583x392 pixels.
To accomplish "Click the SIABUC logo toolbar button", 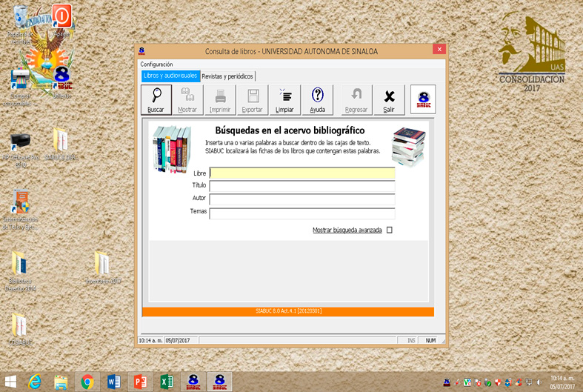I will pos(423,99).
